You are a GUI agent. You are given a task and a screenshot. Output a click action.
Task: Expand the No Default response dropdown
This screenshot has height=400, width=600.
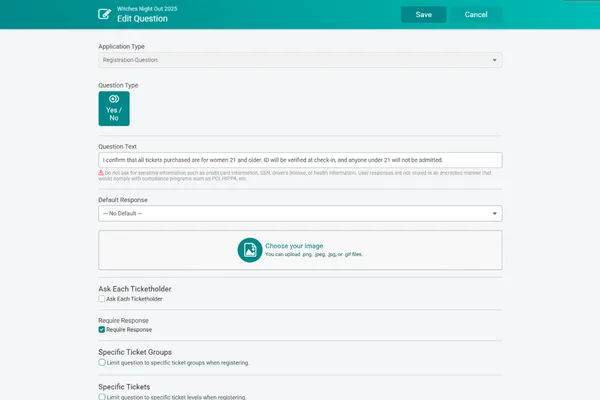(299, 213)
